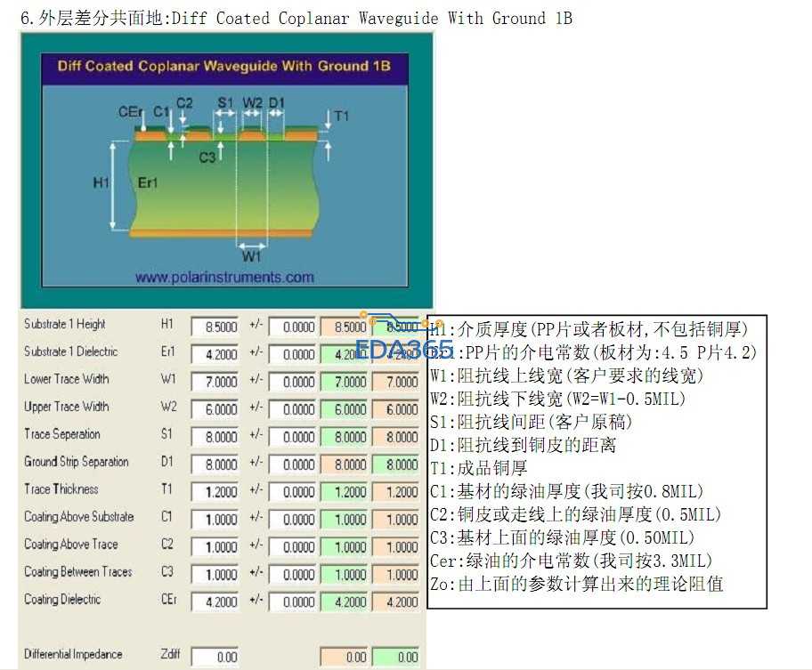The height and width of the screenshot is (670, 812).
Task: Click the D1 minimum value cell 8.0000
Action: tap(344, 464)
